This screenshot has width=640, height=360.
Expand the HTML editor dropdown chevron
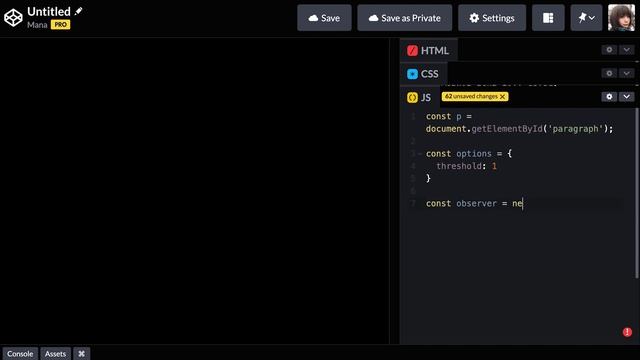(x=626, y=50)
